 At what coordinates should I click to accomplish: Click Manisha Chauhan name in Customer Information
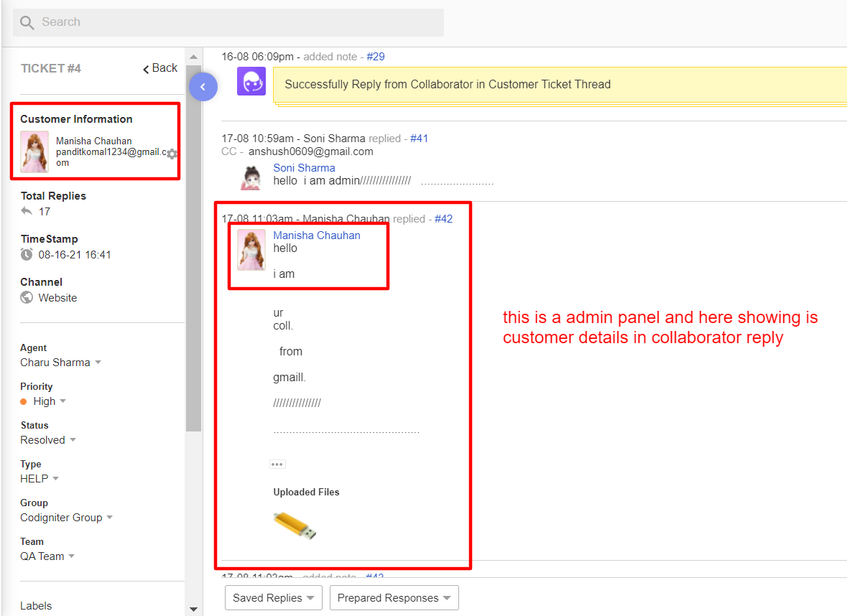point(94,141)
